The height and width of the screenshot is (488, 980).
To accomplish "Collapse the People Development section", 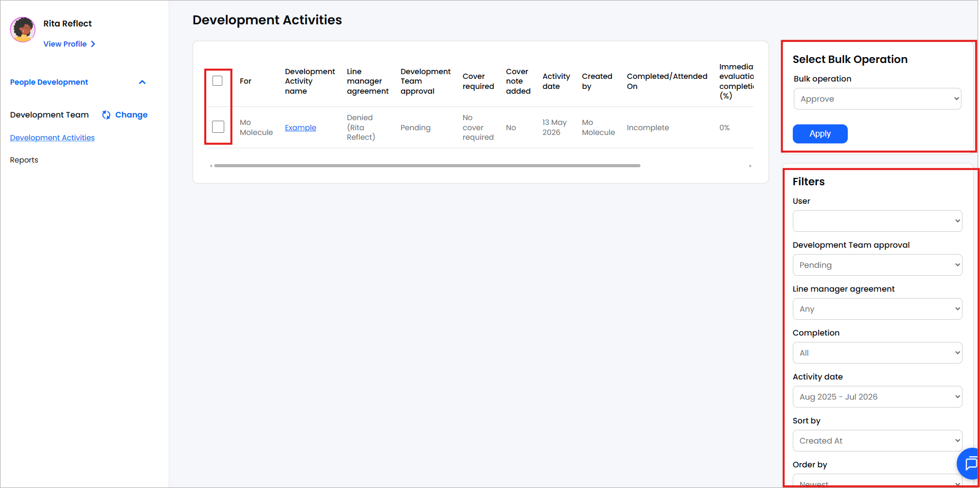I will click(142, 82).
